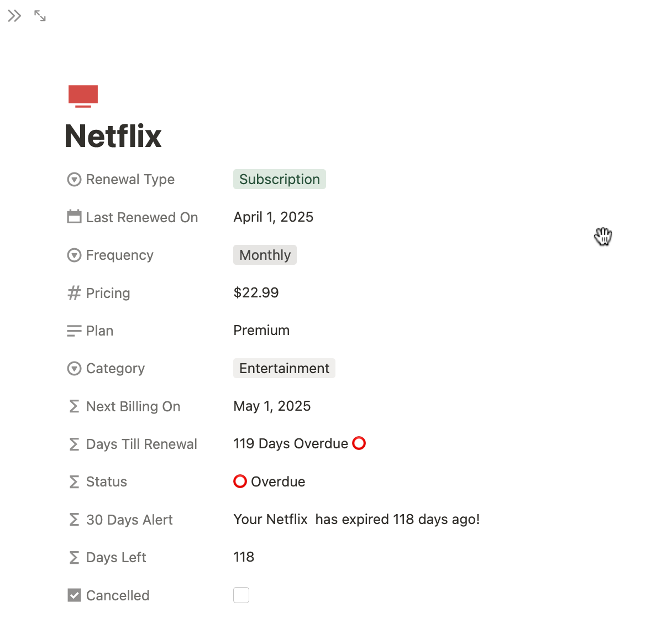Click the Days Left property label
The height and width of the screenshot is (623, 672).
(x=116, y=557)
